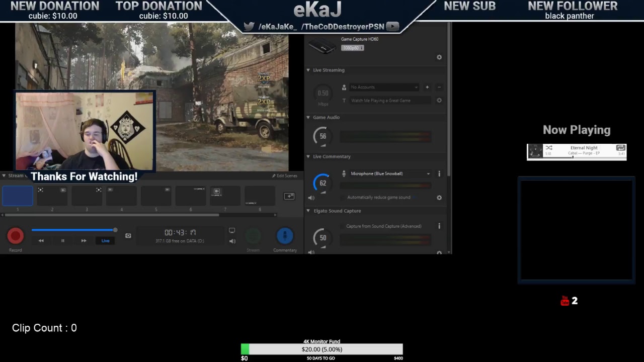
Task: Click the stream title input field
Action: (x=390, y=101)
